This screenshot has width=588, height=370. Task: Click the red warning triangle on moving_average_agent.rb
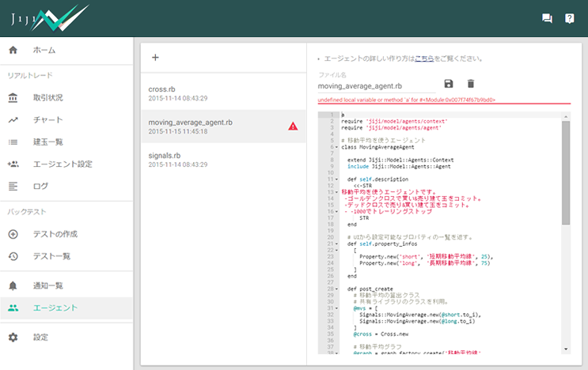(293, 126)
